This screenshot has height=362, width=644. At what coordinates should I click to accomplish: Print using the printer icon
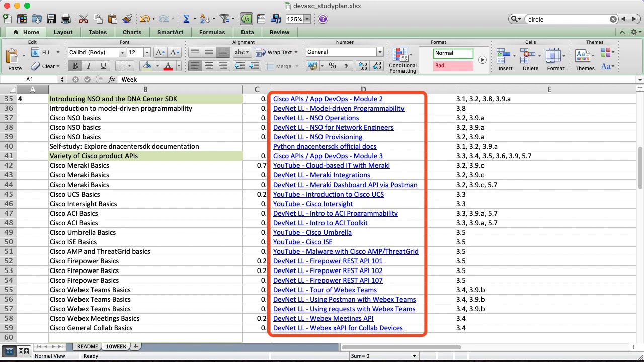[65, 19]
